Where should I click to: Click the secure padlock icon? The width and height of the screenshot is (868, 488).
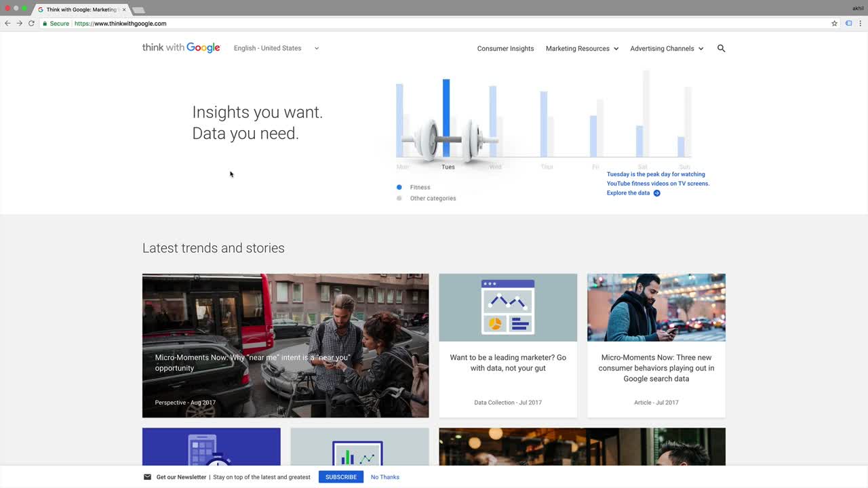[45, 23]
